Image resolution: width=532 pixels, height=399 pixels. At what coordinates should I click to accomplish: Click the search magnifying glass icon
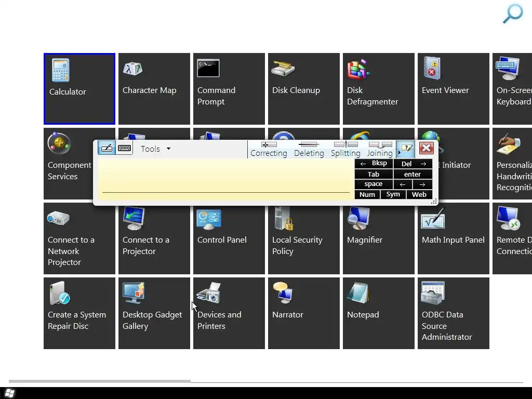(513, 14)
